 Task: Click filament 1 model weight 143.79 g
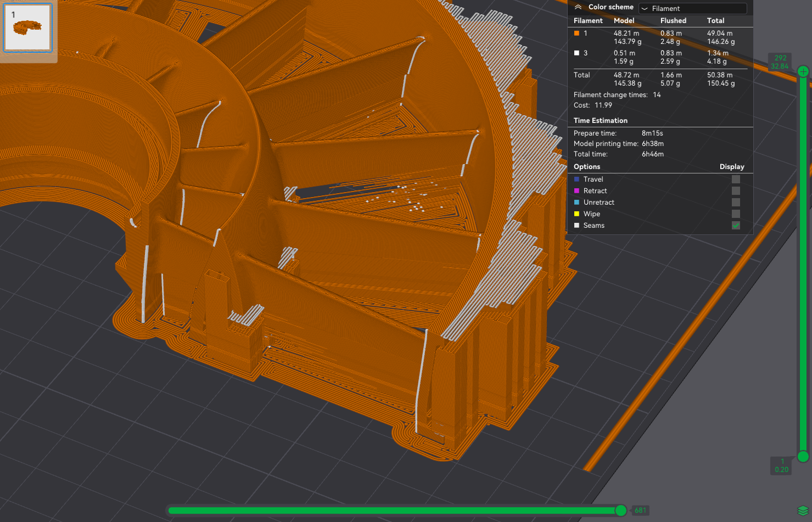pos(628,42)
